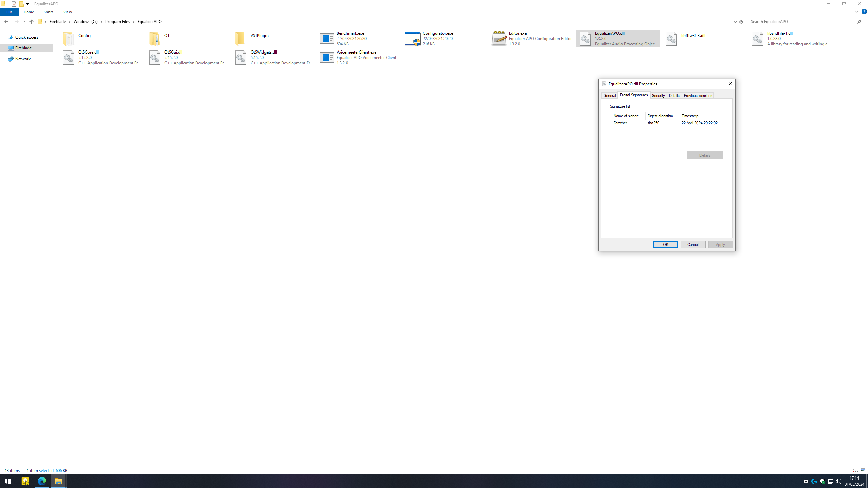Expand recent locations dropdown arrow

[x=24, y=22]
